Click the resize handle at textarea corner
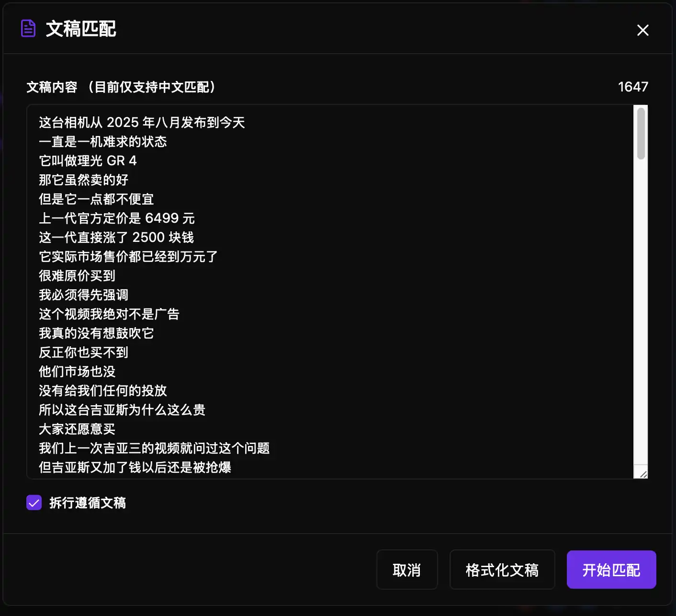The height and width of the screenshot is (616, 676). pos(642,475)
